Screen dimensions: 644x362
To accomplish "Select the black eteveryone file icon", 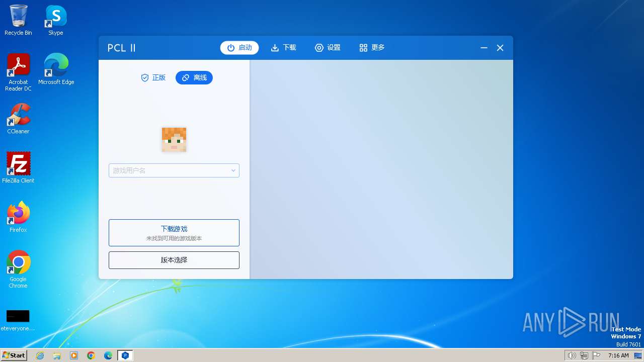I will [x=18, y=320].
